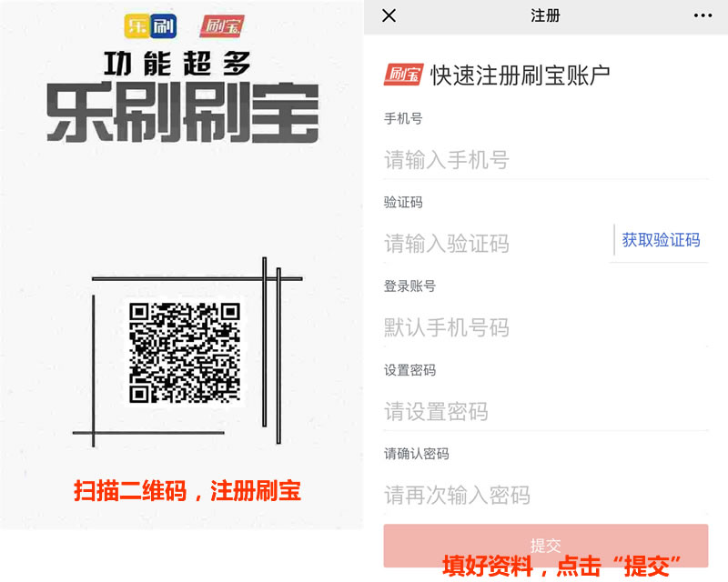
Task: Close the registration page with X icon
Action: click(x=389, y=15)
